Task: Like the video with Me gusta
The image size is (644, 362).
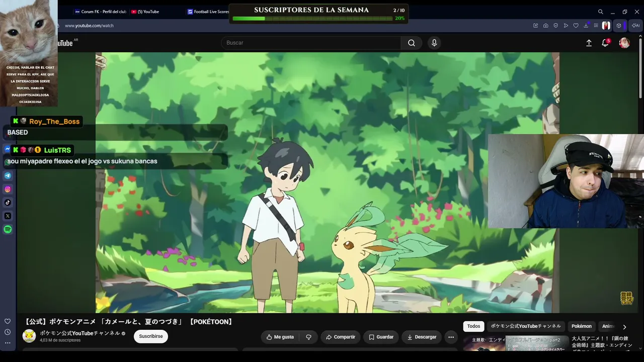Action: click(x=280, y=337)
